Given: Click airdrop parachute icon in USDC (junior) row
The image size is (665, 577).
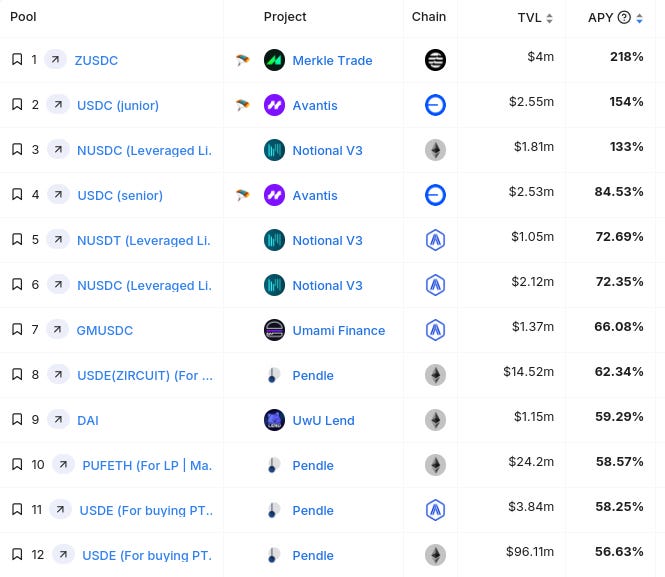Looking at the screenshot, I should 243,105.
